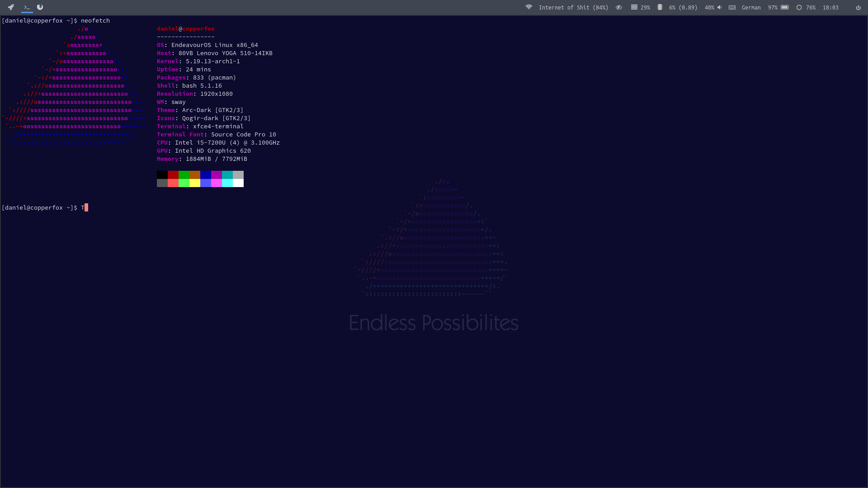Viewport: 868px width, 488px height.
Task: Click the power icon at top right
Action: (858, 7)
